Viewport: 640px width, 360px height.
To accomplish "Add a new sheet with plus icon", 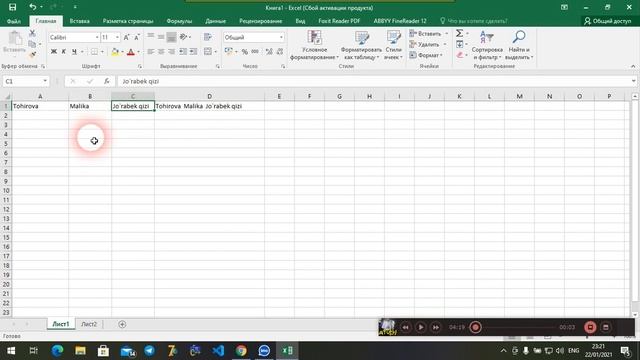I will pyautogui.click(x=122, y=324).
